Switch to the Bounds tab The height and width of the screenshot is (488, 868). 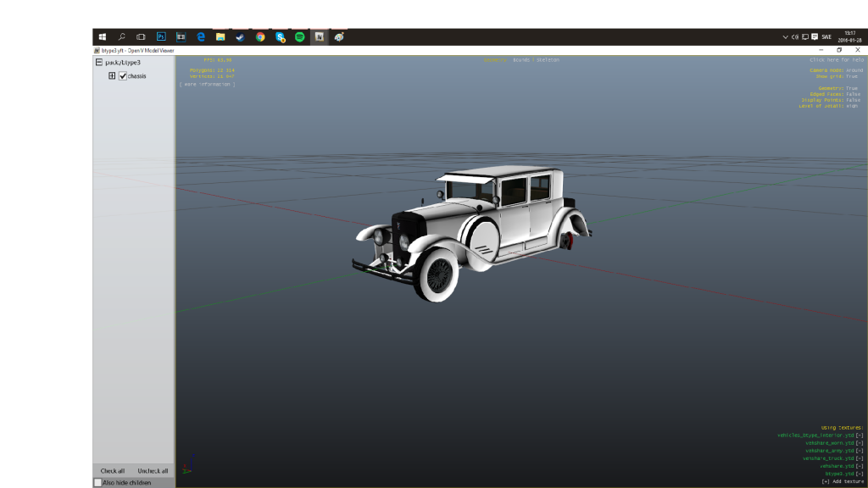pos(521,60)
